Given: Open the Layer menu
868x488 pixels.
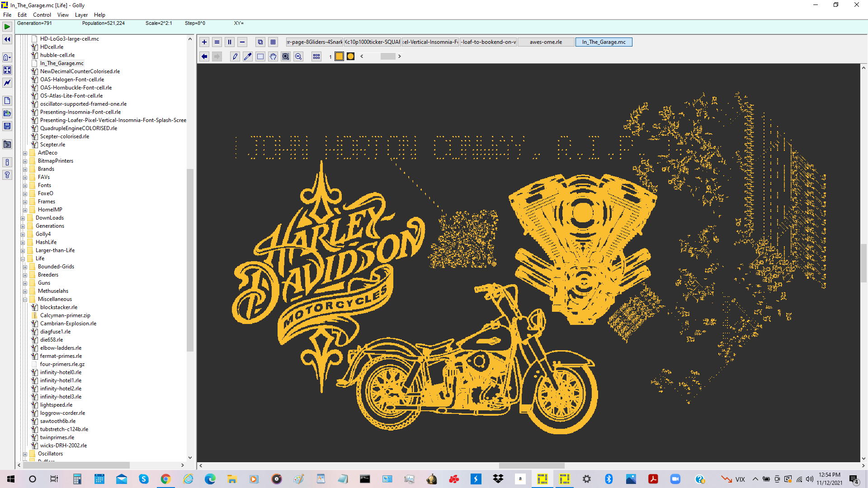Looking at the screenshot, I should pos(81,15).
